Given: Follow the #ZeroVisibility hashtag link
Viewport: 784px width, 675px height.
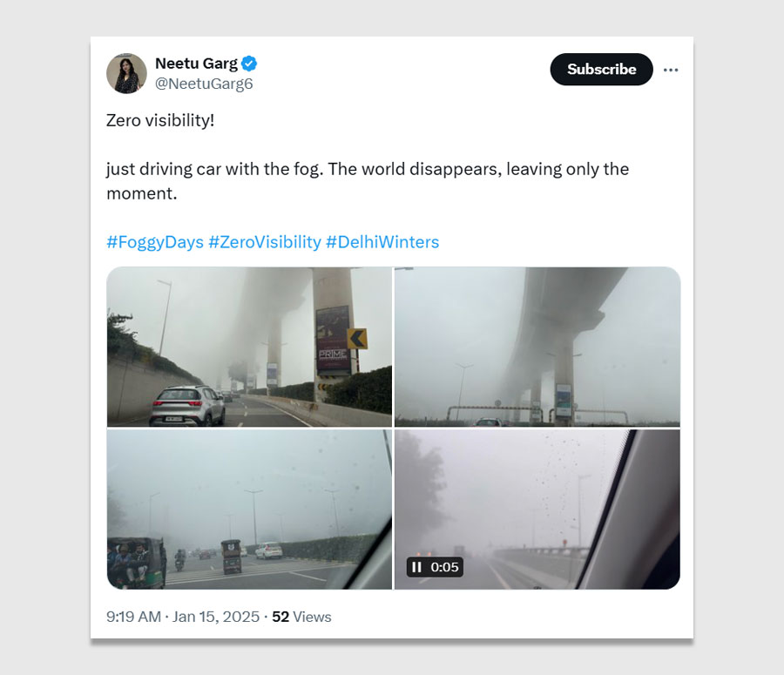Looking at the screenshot, I should pyautogui.click(x=265, y=242).
